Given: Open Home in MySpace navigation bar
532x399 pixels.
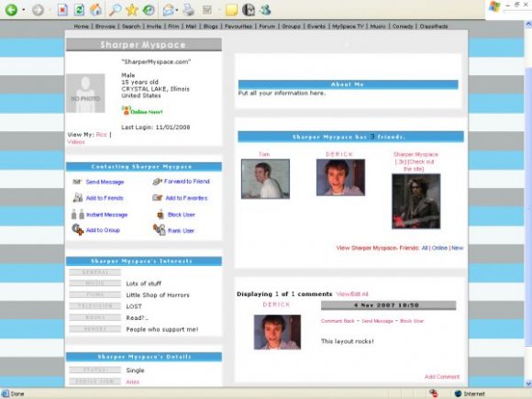Looking at the screenshot, I should [x=81, y=26].
